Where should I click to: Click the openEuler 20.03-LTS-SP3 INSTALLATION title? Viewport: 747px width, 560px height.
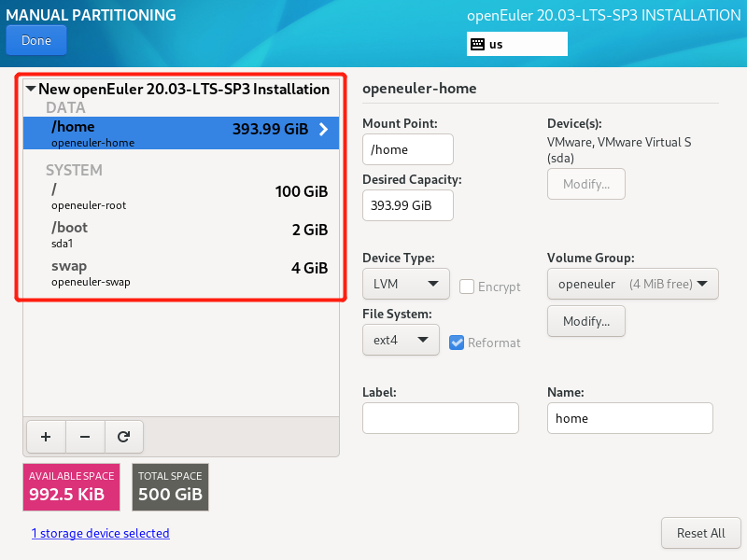coord(603,15)
